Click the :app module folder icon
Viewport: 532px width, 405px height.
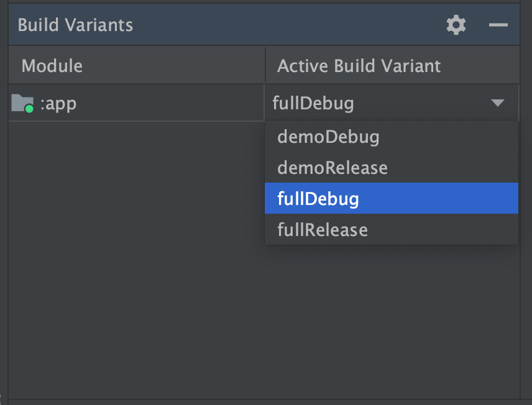tap(24, 103)
